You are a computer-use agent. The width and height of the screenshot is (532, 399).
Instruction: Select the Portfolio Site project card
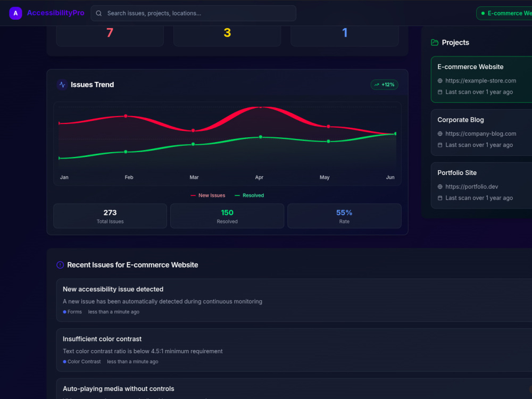481,185
